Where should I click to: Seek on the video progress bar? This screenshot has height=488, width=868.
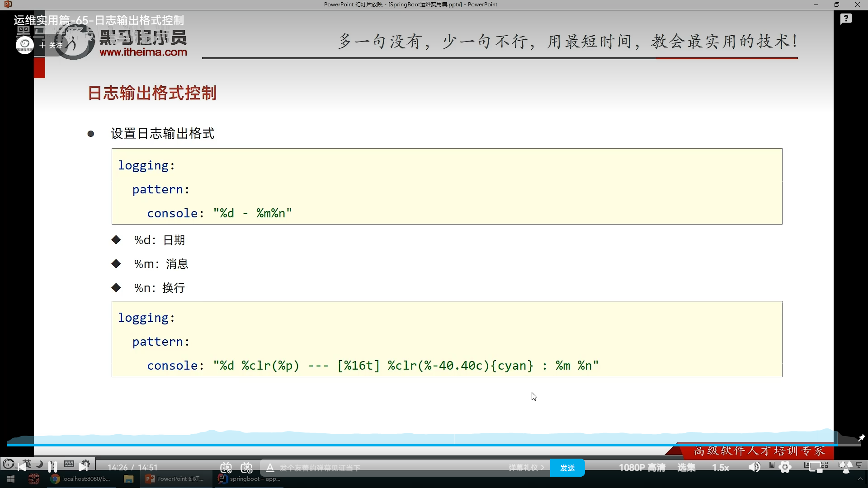pyautogui.click(x=434, y=445)
